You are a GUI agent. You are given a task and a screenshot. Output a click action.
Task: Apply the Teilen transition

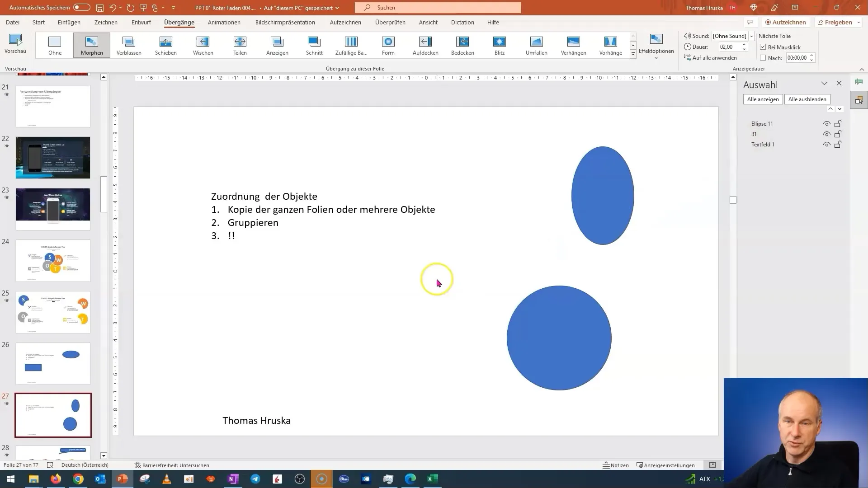tap(240, 45)
